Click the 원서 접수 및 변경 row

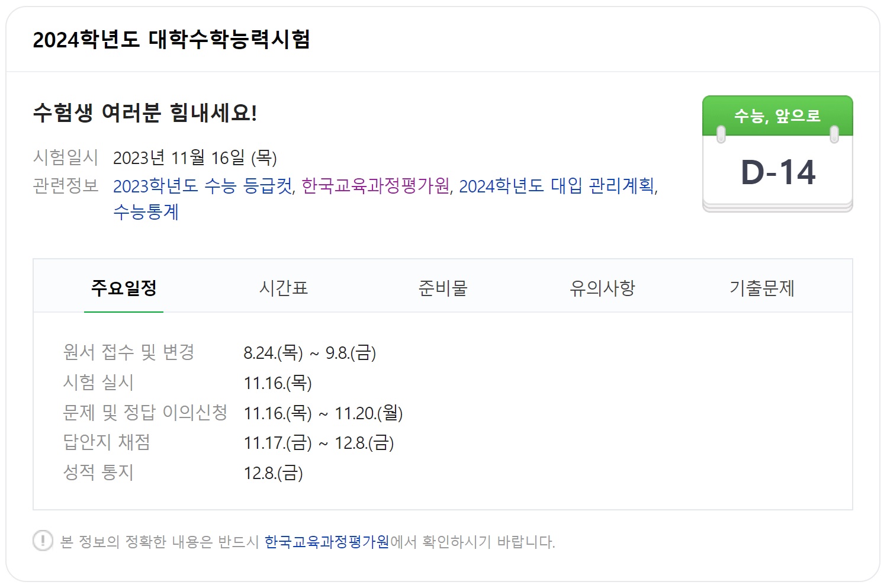pos(146,352)
